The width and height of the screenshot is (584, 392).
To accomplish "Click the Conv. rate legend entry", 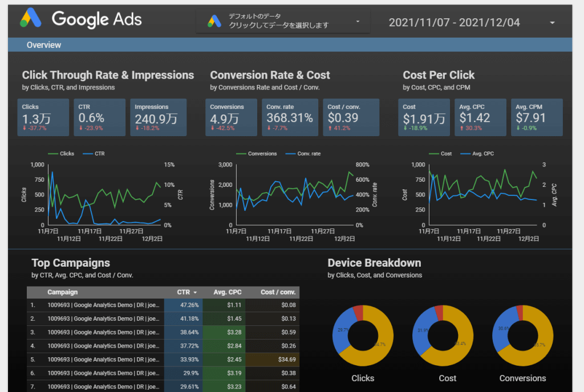I will (x=303, y=154).
